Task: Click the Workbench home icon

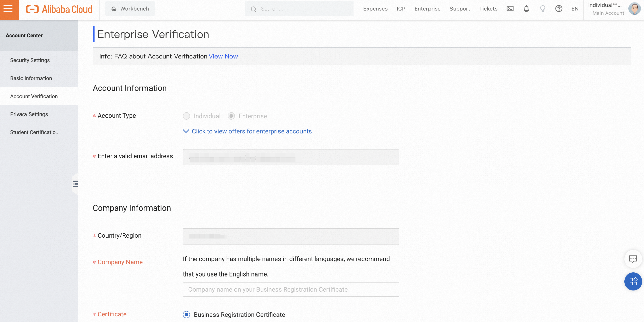Action: pos(114,9)
